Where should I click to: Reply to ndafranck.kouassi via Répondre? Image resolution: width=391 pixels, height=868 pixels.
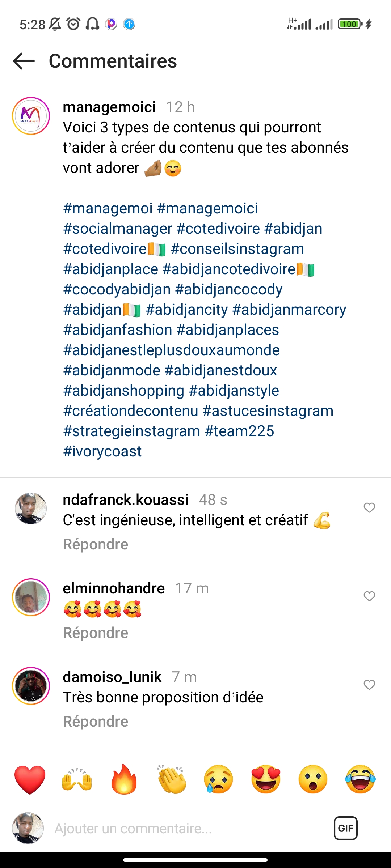pos(96,544)
